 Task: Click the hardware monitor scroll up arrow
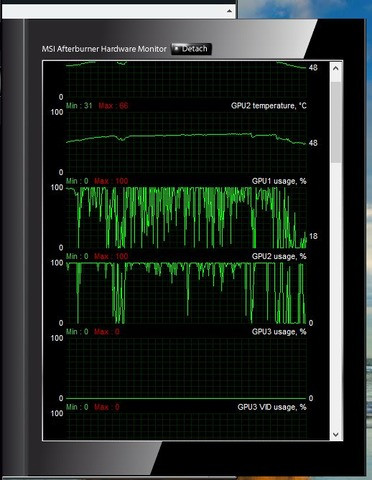(x=336, y=68)
